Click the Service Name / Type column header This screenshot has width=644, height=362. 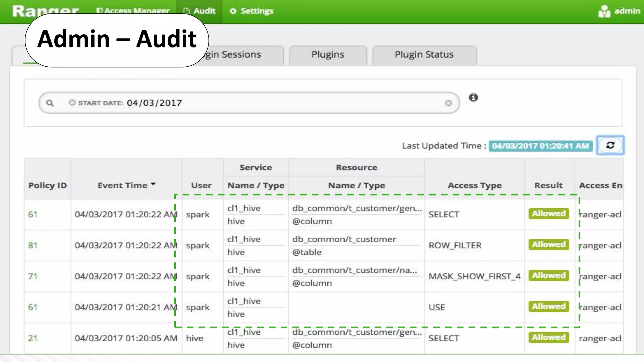click(256, 185)
